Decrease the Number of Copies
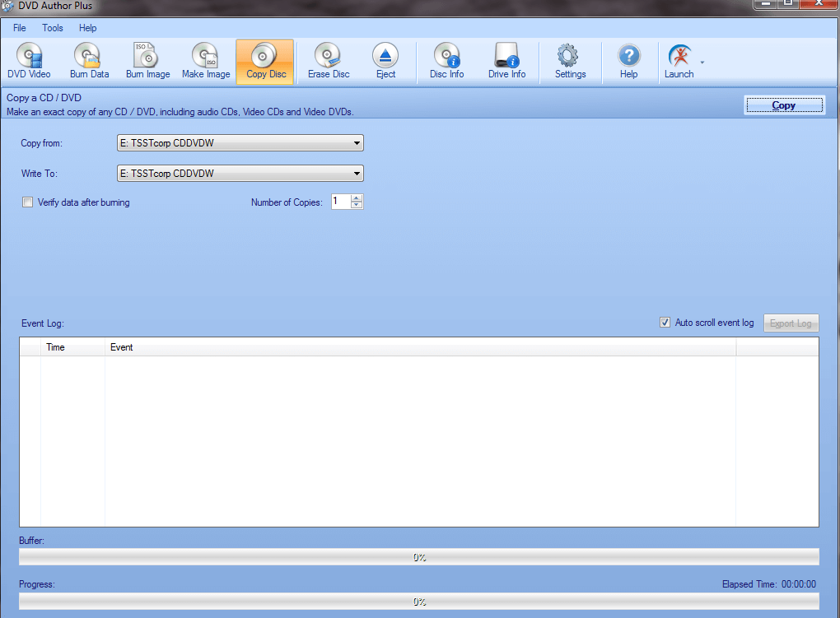 357,205
